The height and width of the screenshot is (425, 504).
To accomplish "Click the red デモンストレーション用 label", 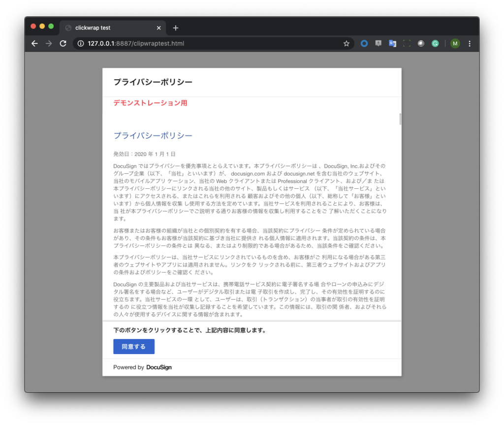I will click(x=151, y=103).
